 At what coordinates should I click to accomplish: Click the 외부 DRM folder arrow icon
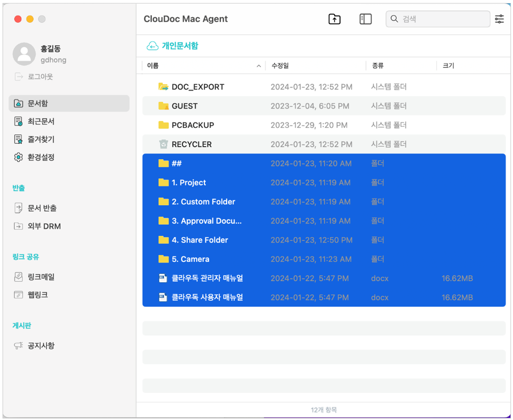tap(18, 226)
